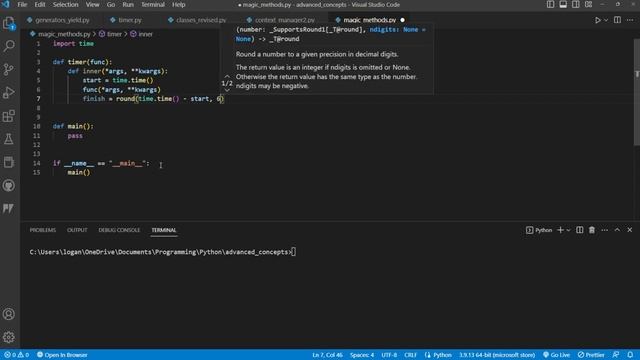640x360 pixels.
Task: Switch to the OUTPUT panel tab
Action: (x=77, y=230)
